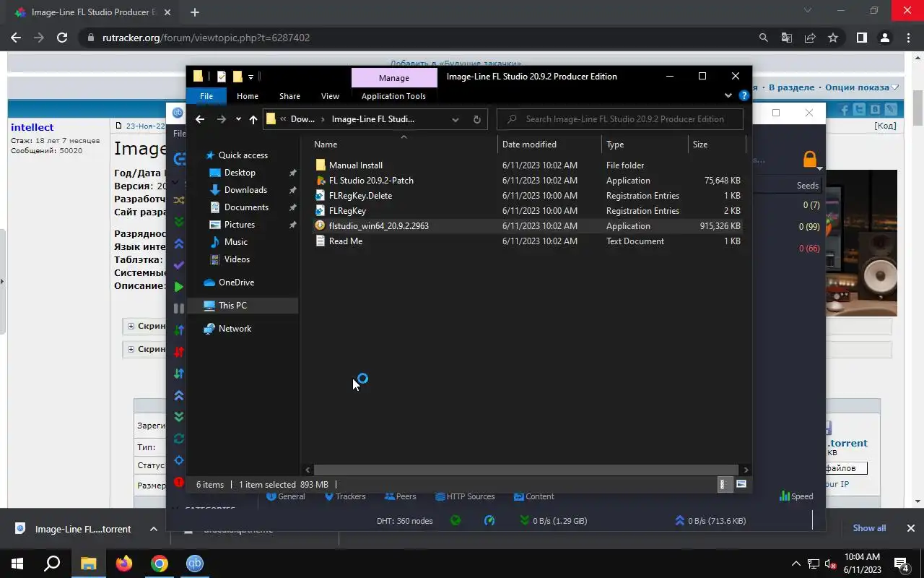Open Application Tools ribbon tab
924x578 pixels.
pos(393,96)
